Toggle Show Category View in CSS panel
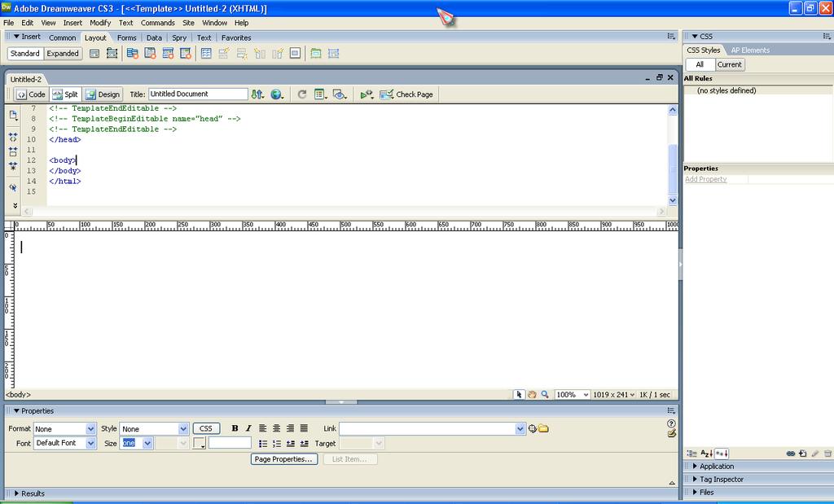 [x=691, y=454]
